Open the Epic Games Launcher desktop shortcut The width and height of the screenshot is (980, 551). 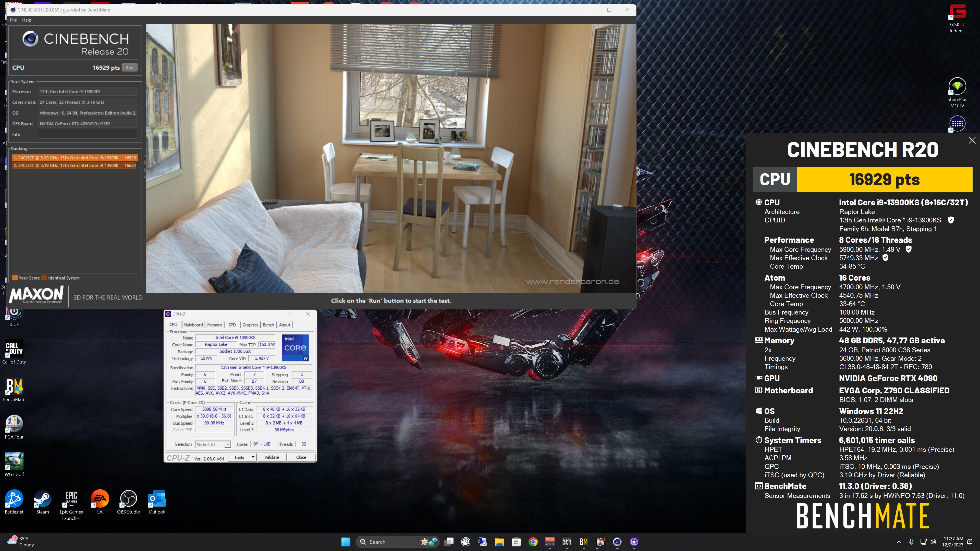[71, 505]
